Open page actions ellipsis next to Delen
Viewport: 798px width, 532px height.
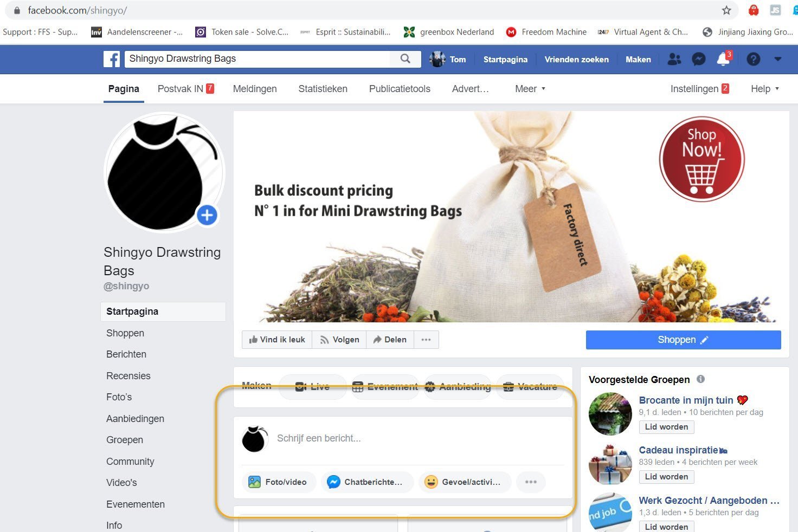[x=426, y=340]
